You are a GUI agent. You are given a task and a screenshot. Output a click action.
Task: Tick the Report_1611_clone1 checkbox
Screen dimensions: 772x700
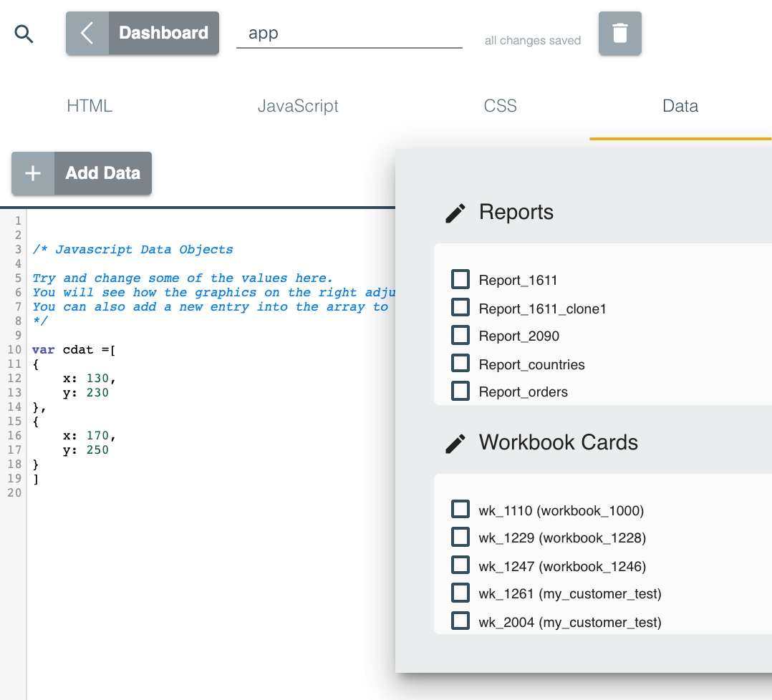[x=460, y=308]
